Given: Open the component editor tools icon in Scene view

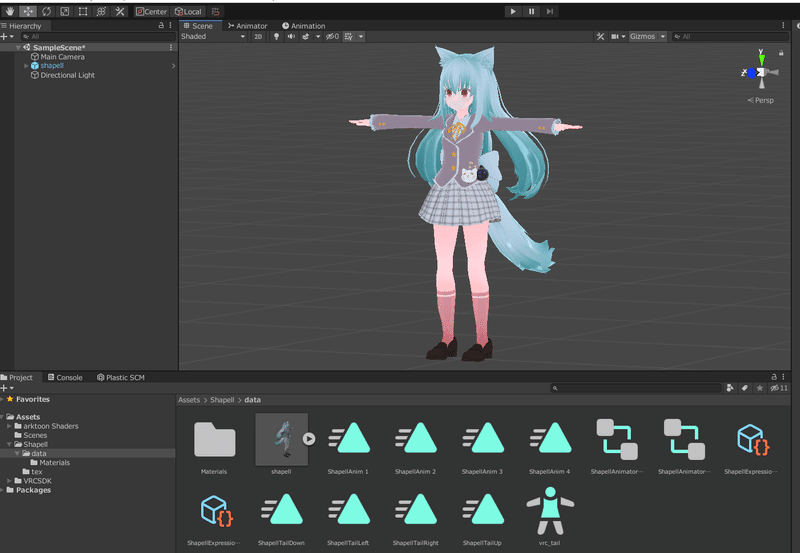Looking at the screenshot, I should pyautogui.click(x=600, y=36).
